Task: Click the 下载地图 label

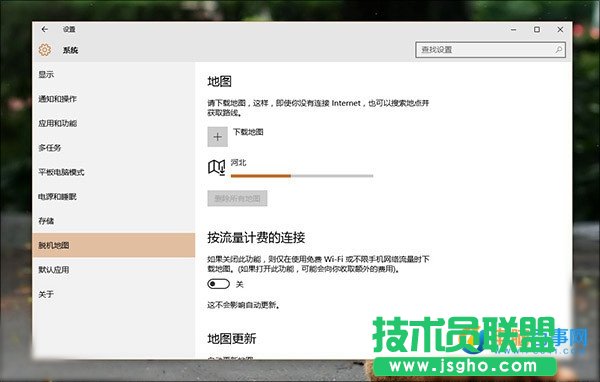Action: tap(248, 132)
